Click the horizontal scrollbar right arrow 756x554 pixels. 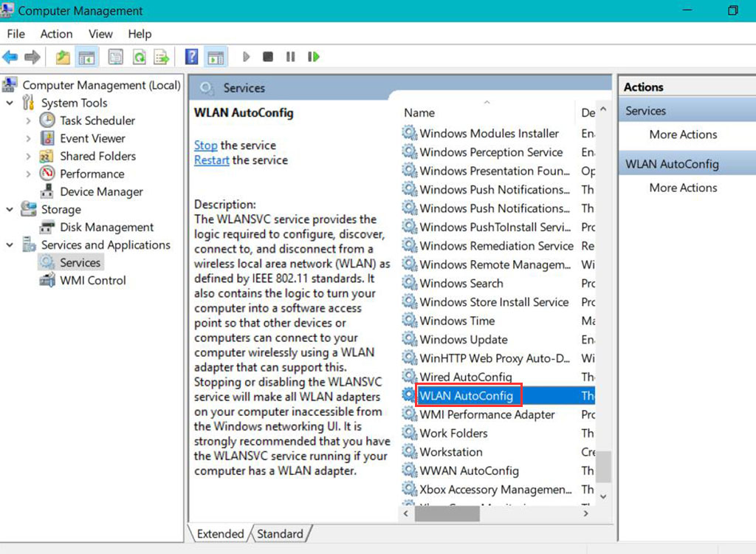(x=585, y=513)
